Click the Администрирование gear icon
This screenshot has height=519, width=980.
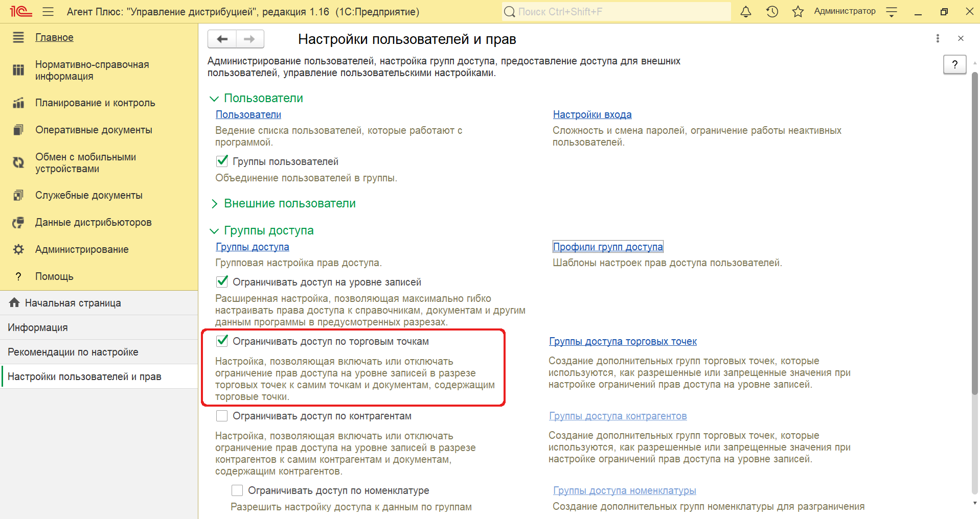(x=18, y=249)
